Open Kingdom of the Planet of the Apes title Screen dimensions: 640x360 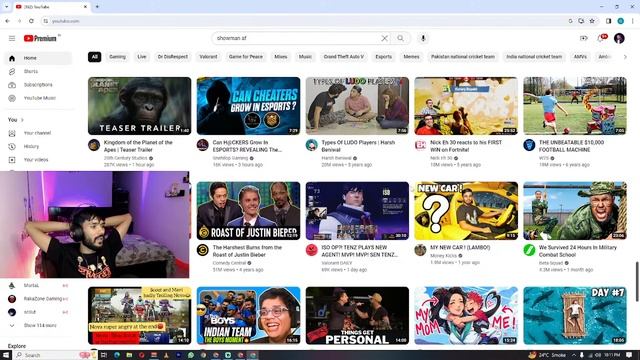pos(138,146)
